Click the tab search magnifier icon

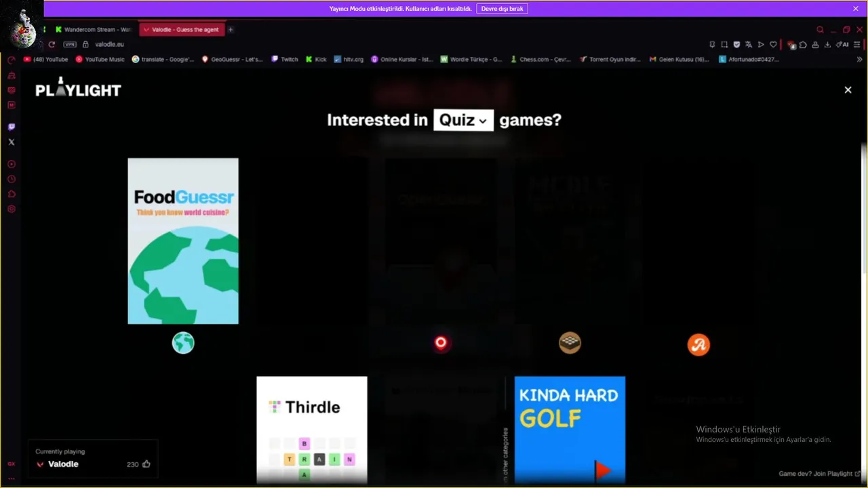820,30
